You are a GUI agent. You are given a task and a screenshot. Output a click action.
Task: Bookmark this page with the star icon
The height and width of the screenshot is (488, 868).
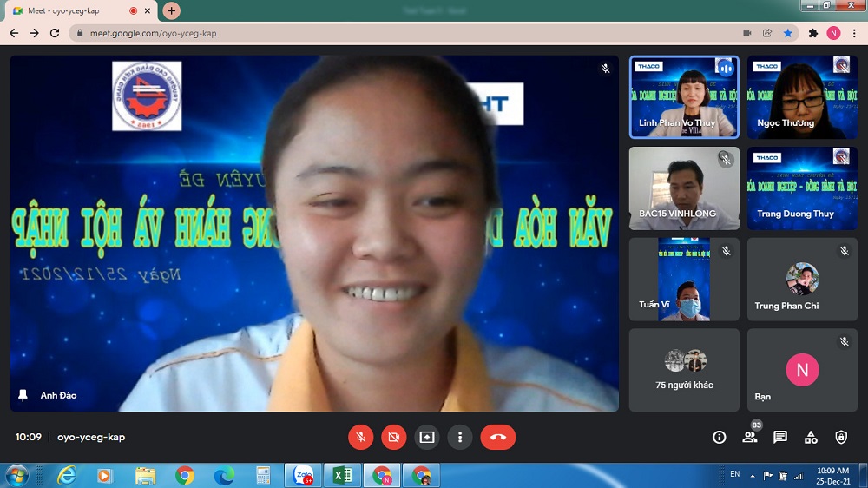(788, 33)
